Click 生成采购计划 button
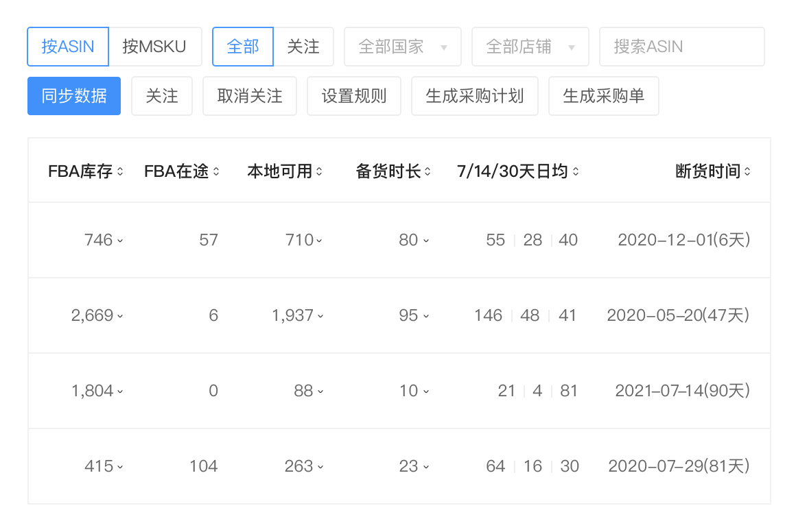 (475, 96)
